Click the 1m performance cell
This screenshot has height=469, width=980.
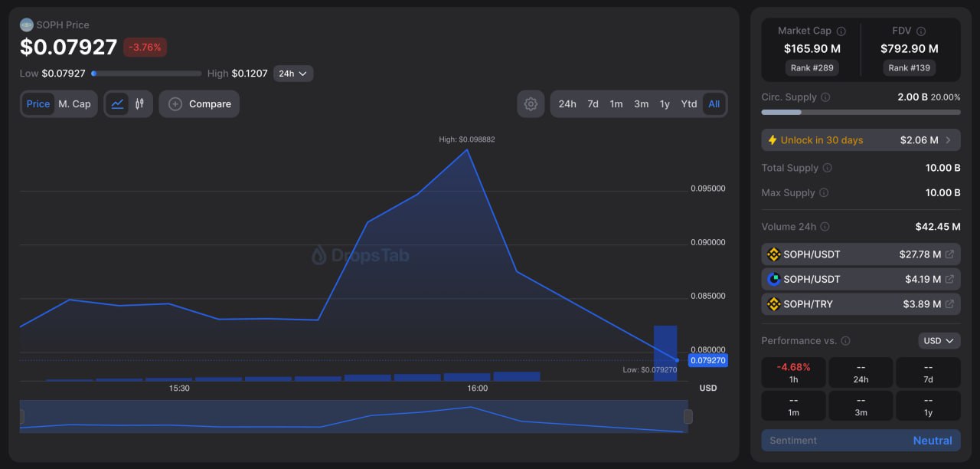point(794,405)
